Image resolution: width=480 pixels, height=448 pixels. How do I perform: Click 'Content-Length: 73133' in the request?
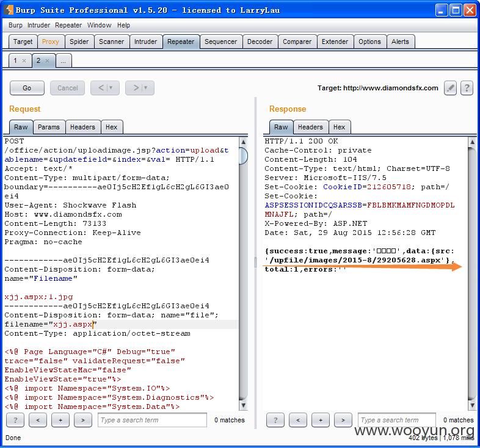[x=56, y=223]
